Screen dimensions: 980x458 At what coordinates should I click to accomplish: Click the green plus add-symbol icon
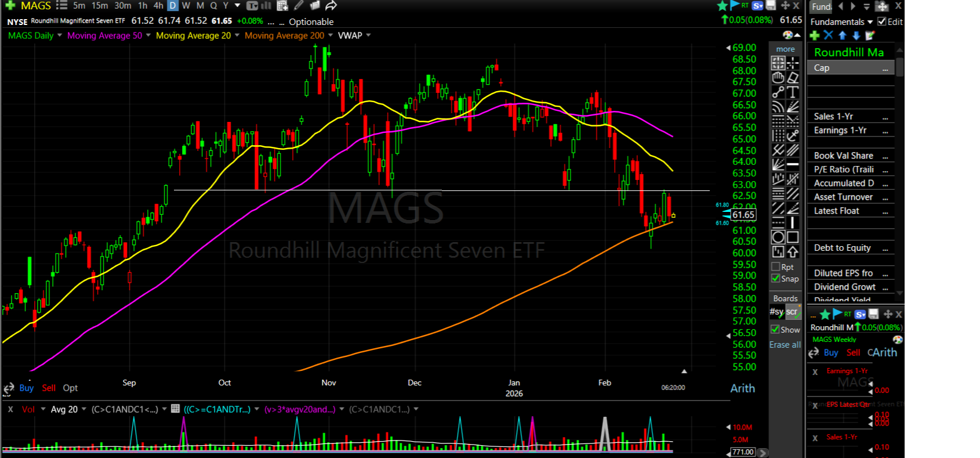coord(10,6)
